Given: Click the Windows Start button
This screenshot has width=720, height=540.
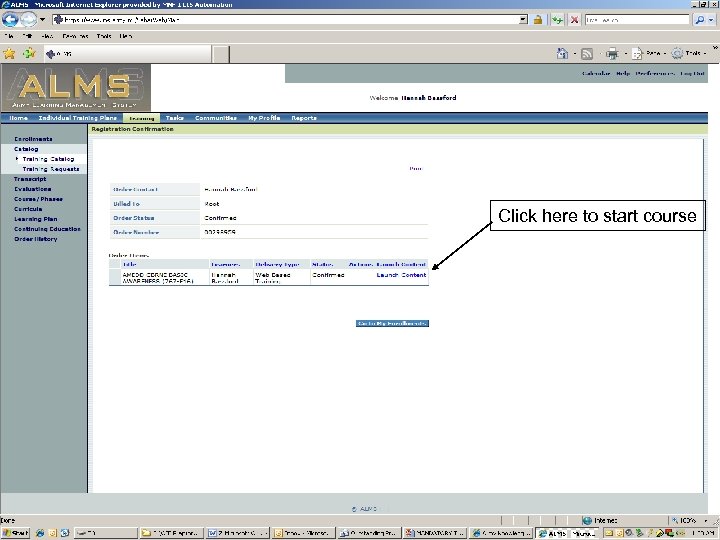Looking at the screenshot, I should click(x=15, y=533).
